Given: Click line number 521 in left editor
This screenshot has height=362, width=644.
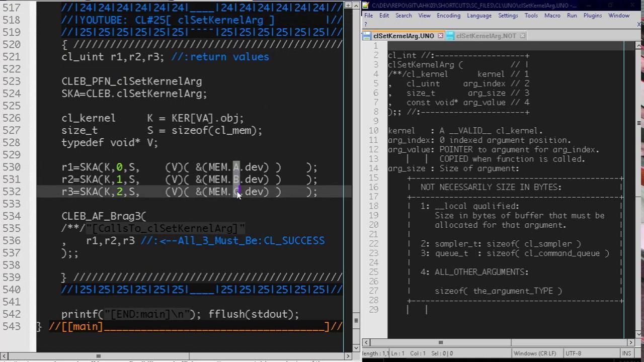Looking at the screenshot, I should pyautogui.click(x=12, y=57).
